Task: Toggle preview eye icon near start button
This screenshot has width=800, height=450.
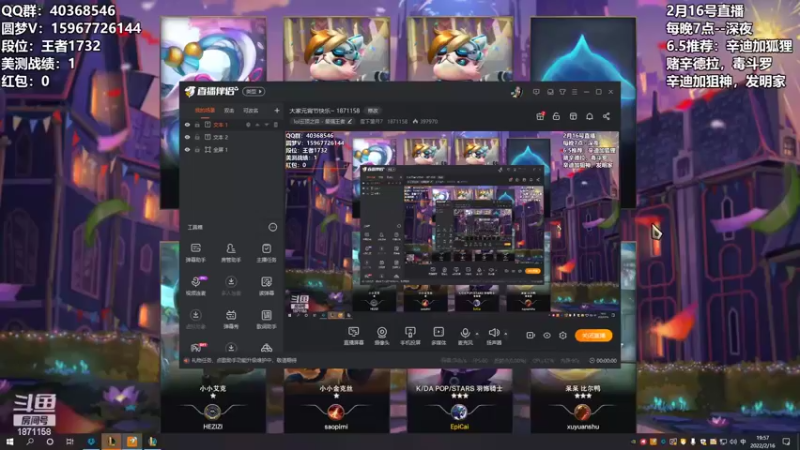Action: pos(546,336)
